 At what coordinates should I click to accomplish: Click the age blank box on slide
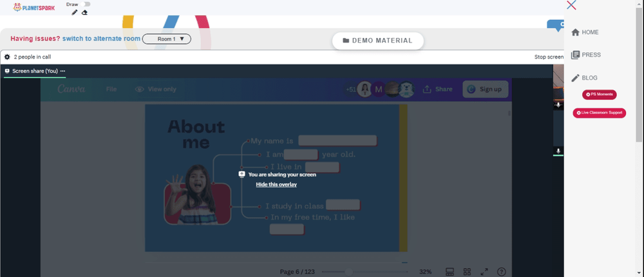tap(301, 155)
